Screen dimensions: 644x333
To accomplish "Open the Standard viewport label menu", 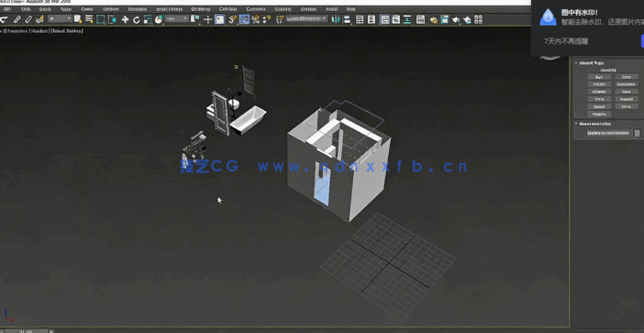I will point(39,31).
